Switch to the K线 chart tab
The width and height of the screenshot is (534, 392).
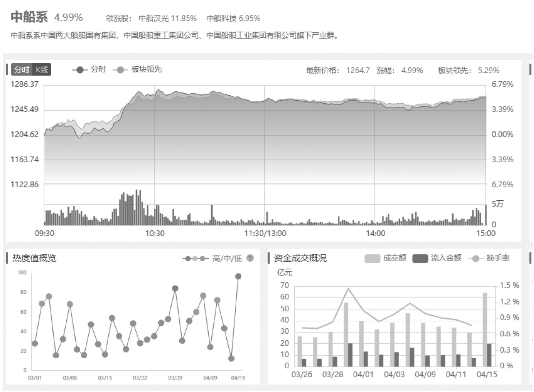click(42, 70)
